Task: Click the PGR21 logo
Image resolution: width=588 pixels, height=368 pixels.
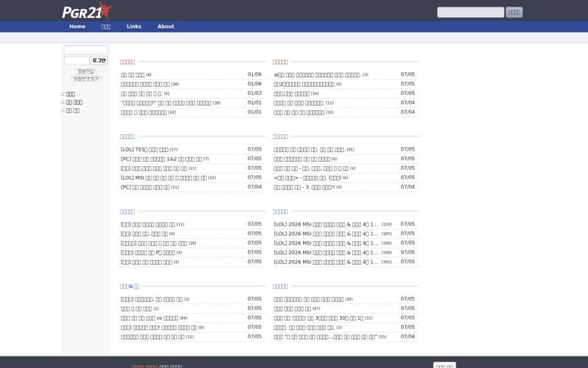Action: click(87, 11)
